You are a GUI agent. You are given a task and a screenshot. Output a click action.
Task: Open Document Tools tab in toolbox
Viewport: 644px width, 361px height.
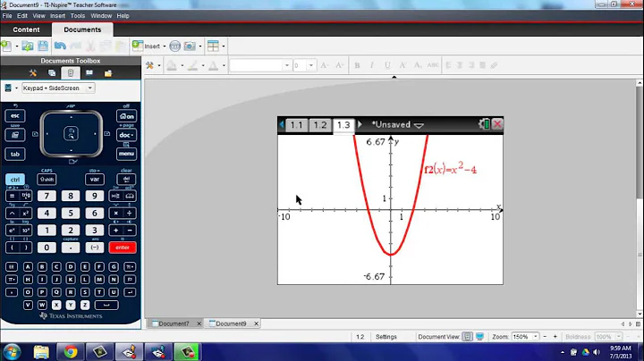pos(33,73)
